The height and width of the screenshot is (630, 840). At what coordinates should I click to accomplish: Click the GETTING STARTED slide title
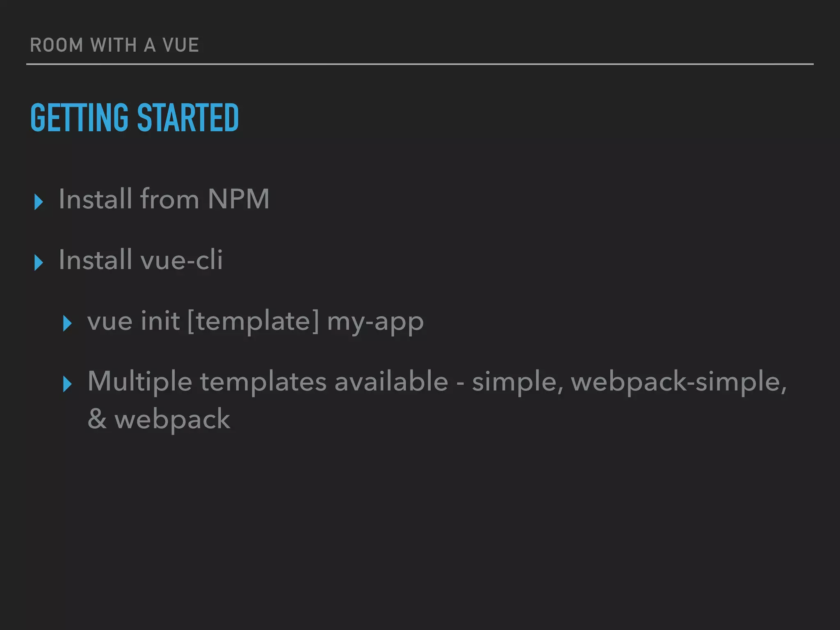tap(135, 118)
